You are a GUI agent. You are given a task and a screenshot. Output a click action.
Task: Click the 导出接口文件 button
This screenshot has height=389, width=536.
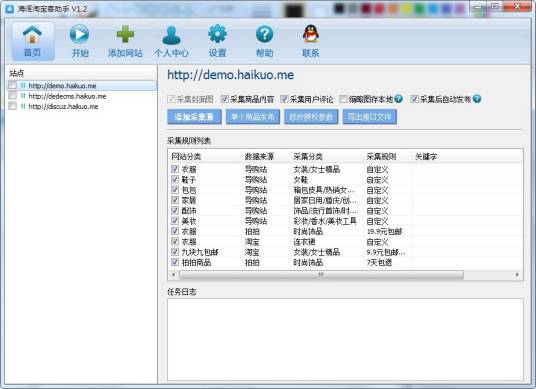(x=370, y=117)
